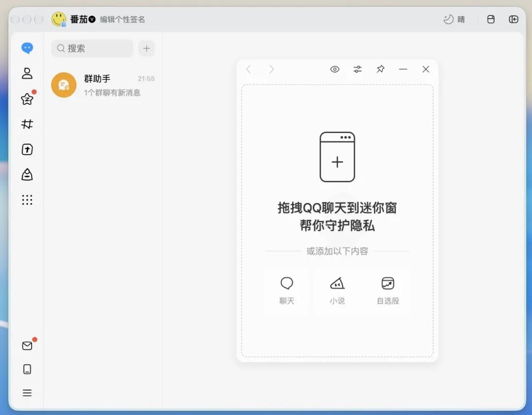The image size is (532, 415).
Task: Open the Contacts person icon in sidebar
Action: click(x=27, y=73)
